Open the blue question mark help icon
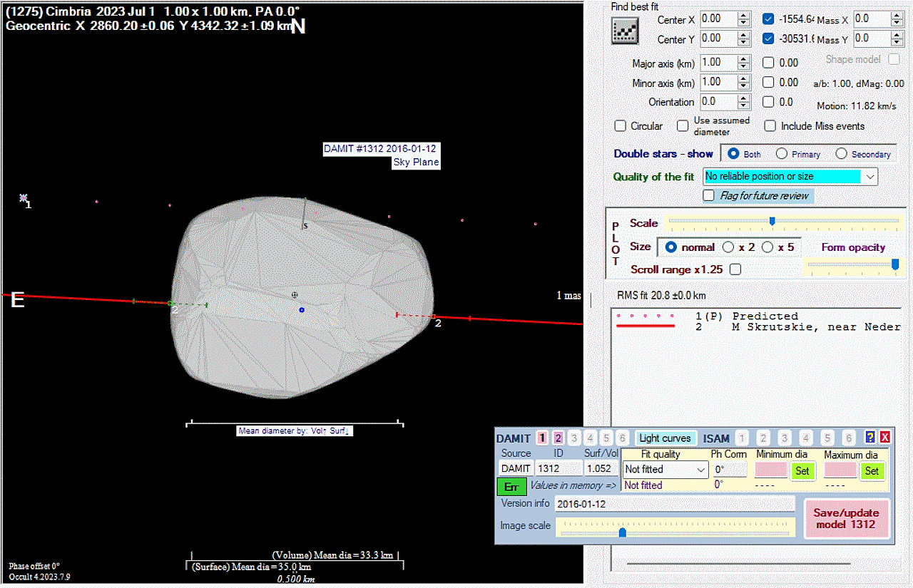The height and width of the screenshot is (588, 913). [x=870, y=438]
